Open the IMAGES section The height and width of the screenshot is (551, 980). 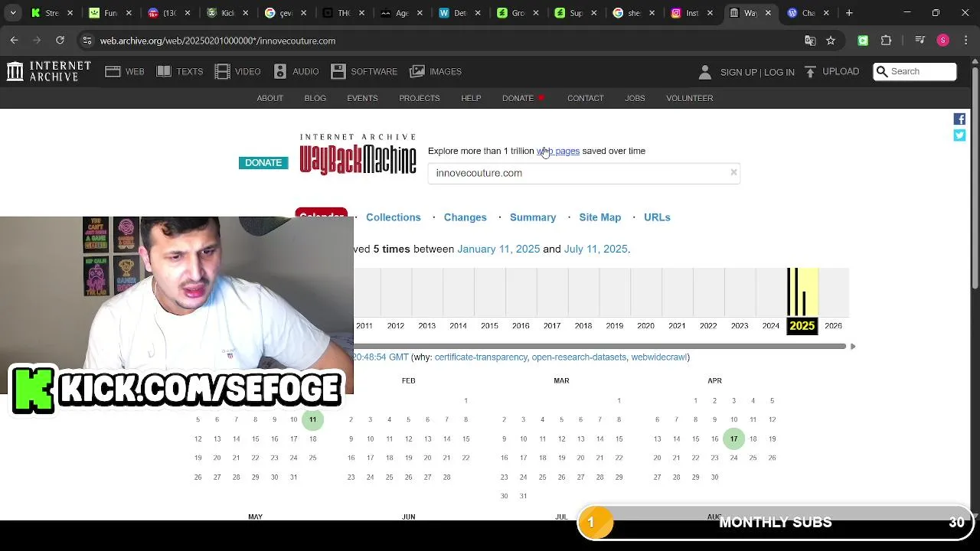tap(436, 71)
